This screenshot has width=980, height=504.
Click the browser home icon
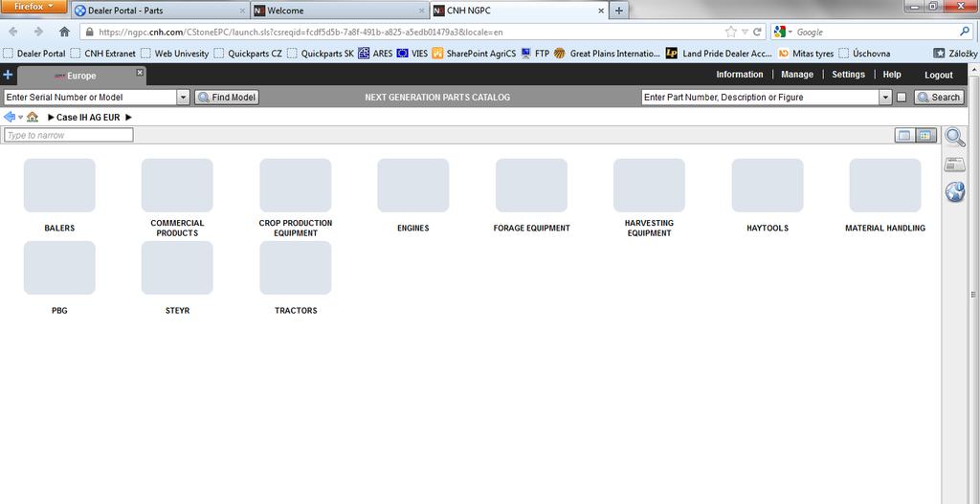tap(64, 32)
